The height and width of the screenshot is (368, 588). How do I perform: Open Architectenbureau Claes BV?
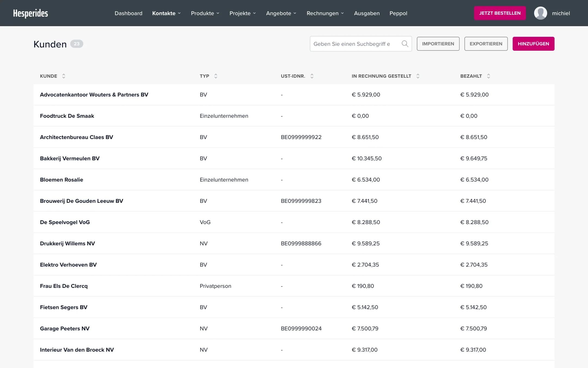click(76, 137)
